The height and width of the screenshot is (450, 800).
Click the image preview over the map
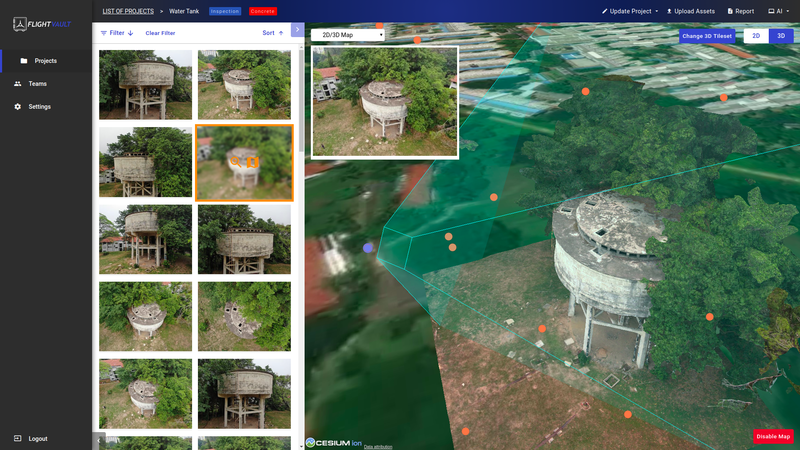(x=385, y=102)
